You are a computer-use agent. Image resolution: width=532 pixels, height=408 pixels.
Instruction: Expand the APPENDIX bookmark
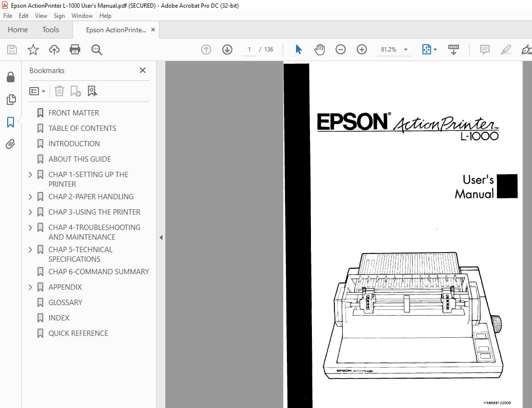click(31, 287)
